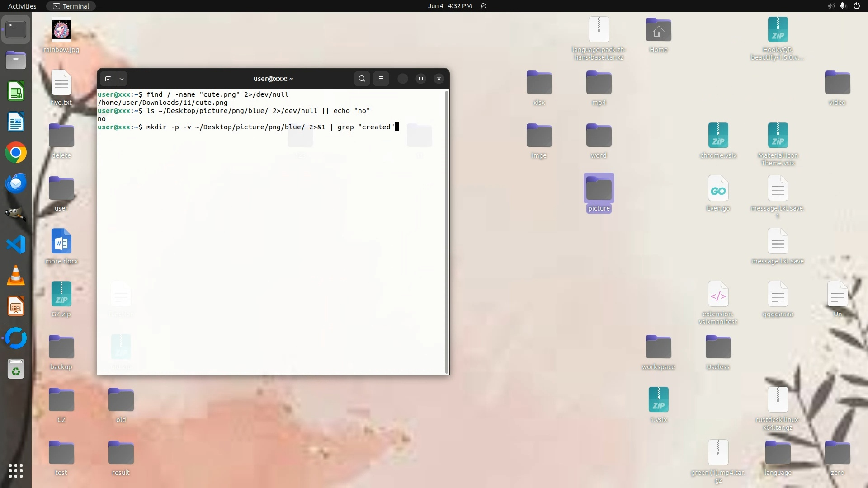Open Activities overview
This screenshot has width=868, height=488.
pyautogui.click(x=22, y=6)
